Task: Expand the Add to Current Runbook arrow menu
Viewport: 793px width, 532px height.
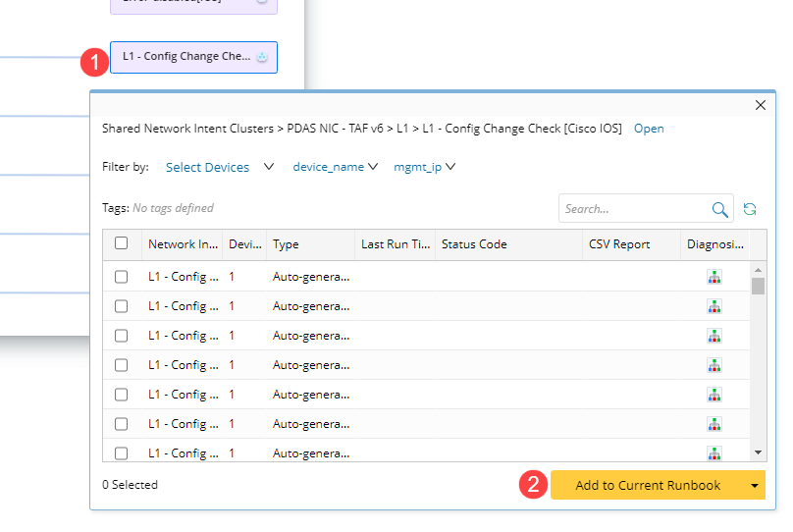Action: (754, 485)
